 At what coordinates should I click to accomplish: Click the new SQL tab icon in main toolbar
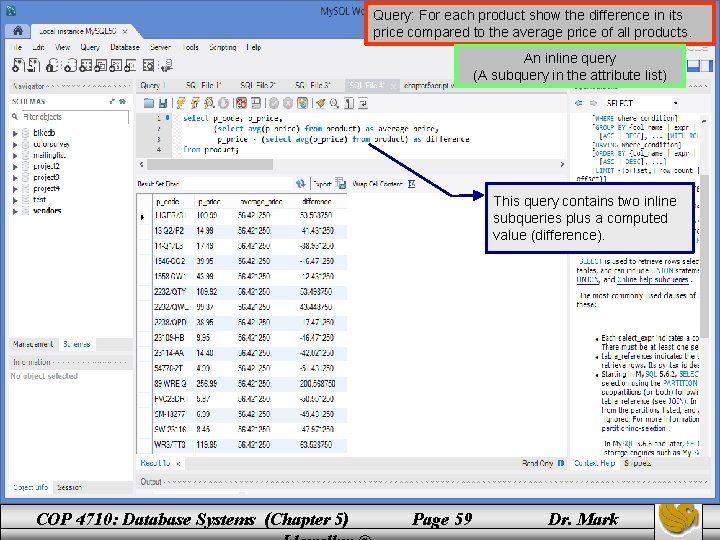click(19, 65)
